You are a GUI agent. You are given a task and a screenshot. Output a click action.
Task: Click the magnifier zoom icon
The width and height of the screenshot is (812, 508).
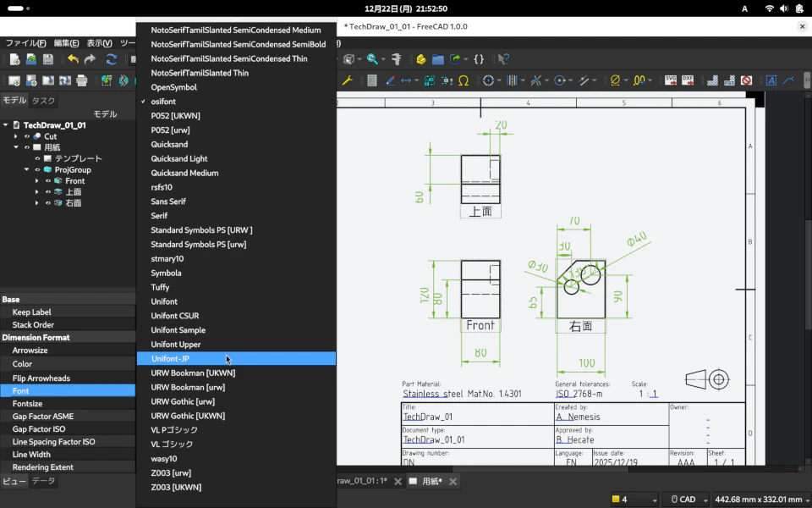372,59
